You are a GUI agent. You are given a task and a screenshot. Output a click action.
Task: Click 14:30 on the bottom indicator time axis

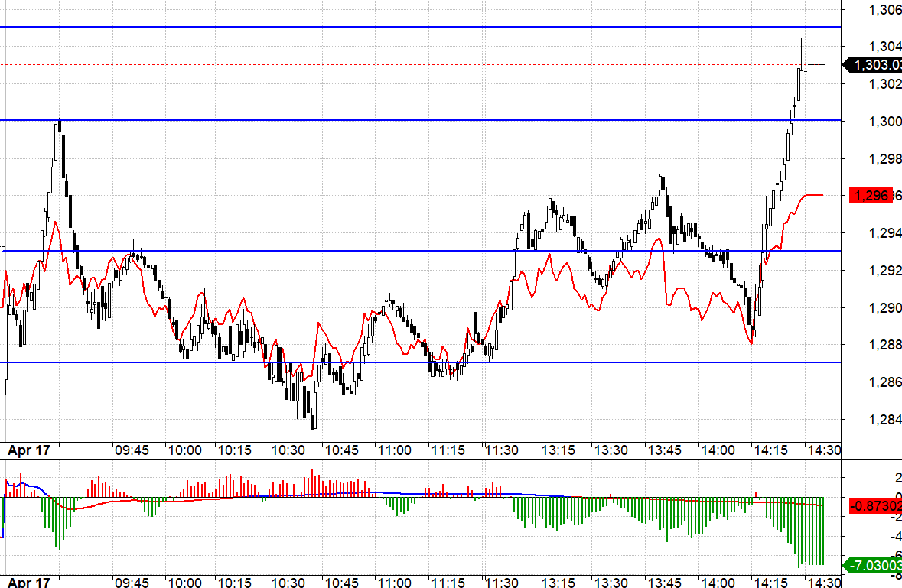(x=822, y=583)
